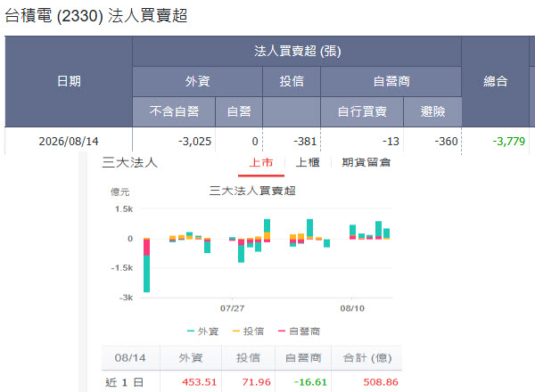Image resolution: width=535 pixels, height=392 pixels.
Task: Select the date cell 2026/08/14
Action: point(69,141)
